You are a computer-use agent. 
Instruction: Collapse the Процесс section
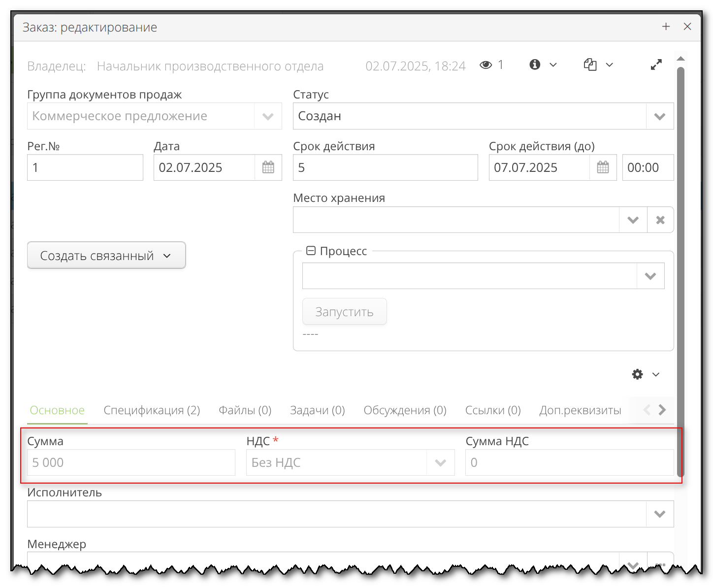(x=311, y=251)
